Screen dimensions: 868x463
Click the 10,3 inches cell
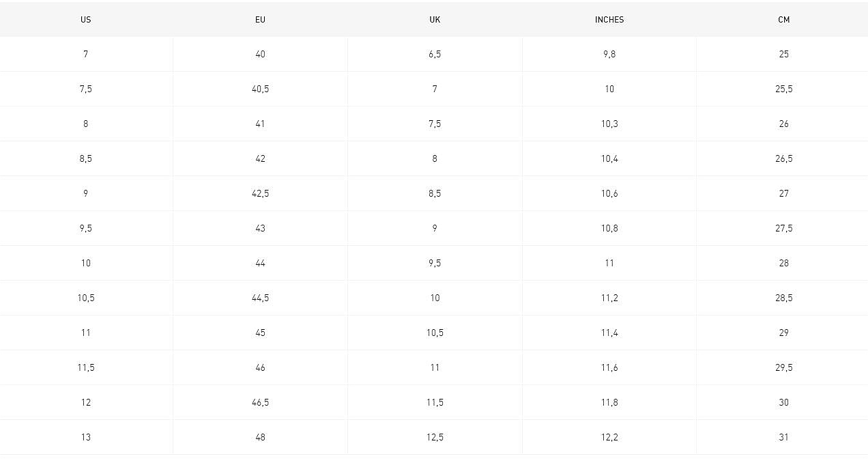pos(609,124)
